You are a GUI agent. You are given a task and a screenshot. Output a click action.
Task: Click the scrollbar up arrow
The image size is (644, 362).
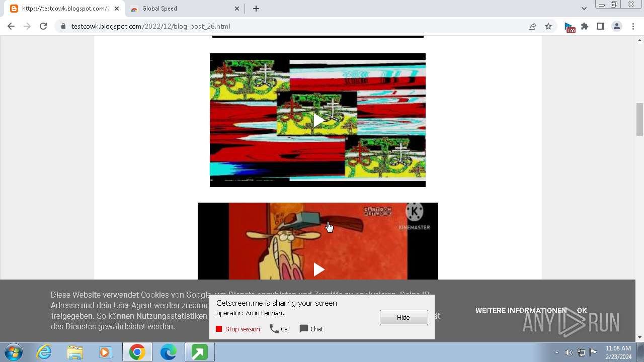(x=639, y=39)
